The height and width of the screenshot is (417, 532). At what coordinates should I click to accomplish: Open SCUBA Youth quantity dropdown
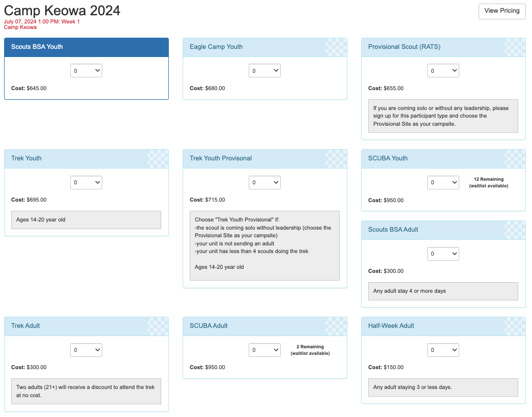pyautogui.click(x=443, y=182)
